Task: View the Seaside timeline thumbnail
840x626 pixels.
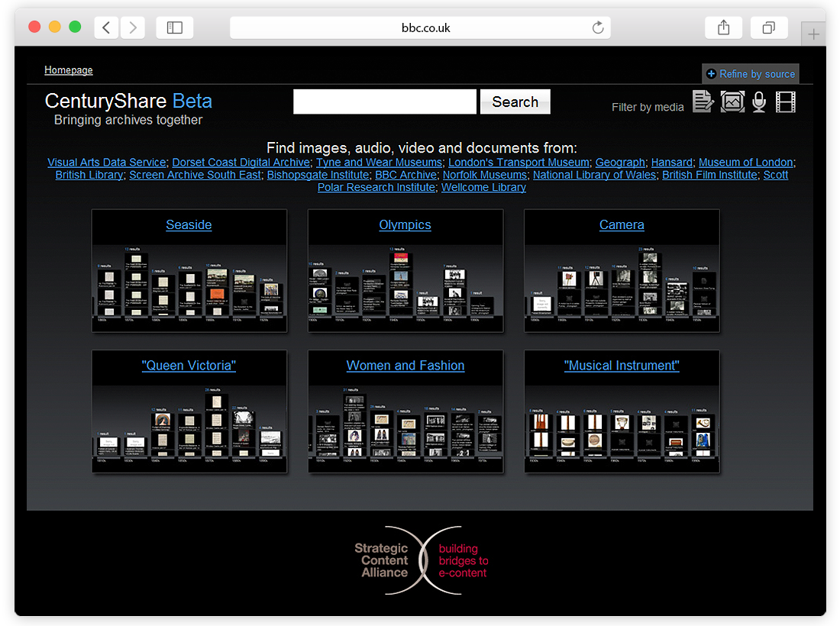Action: tap(189, 289)
